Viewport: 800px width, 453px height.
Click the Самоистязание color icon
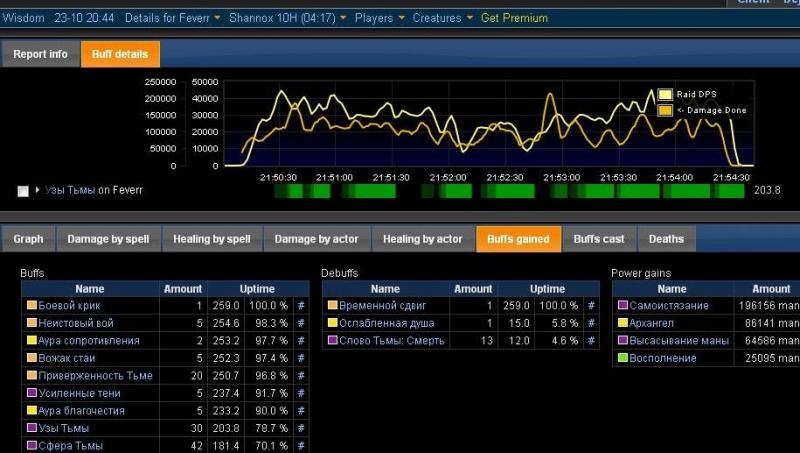(x=623, y=305)
